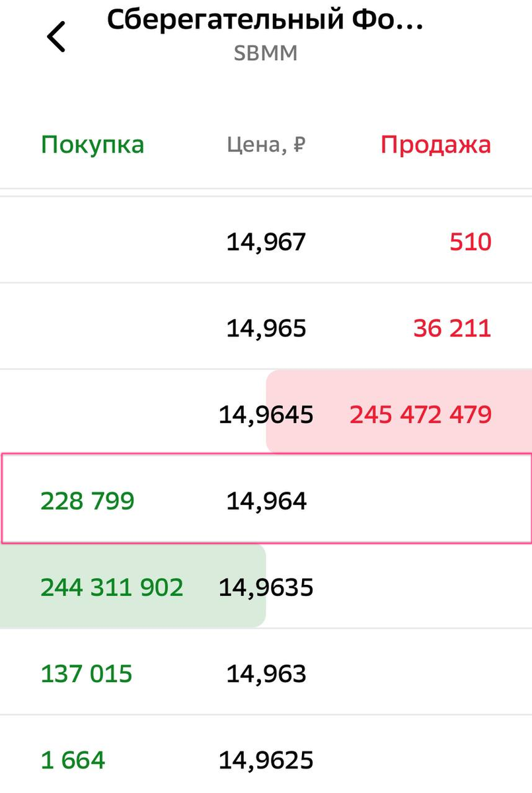Click the back arrow at top left

56,36
